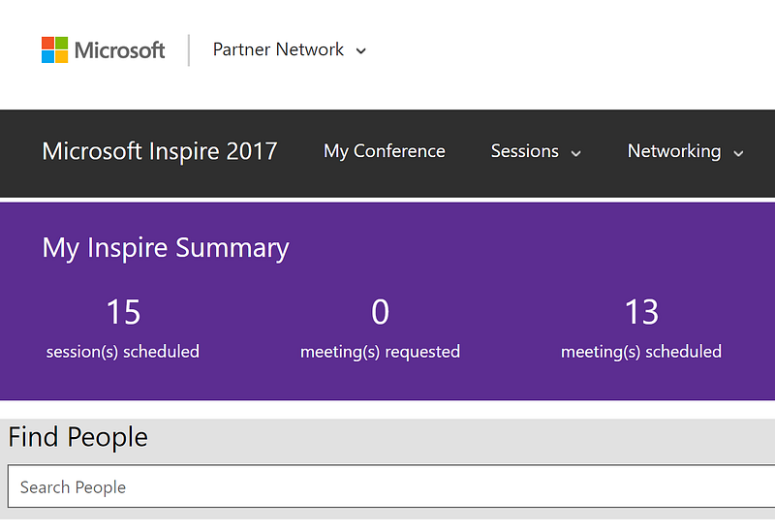
Task: Expand the Partner Network chevron
Action: 361,50
